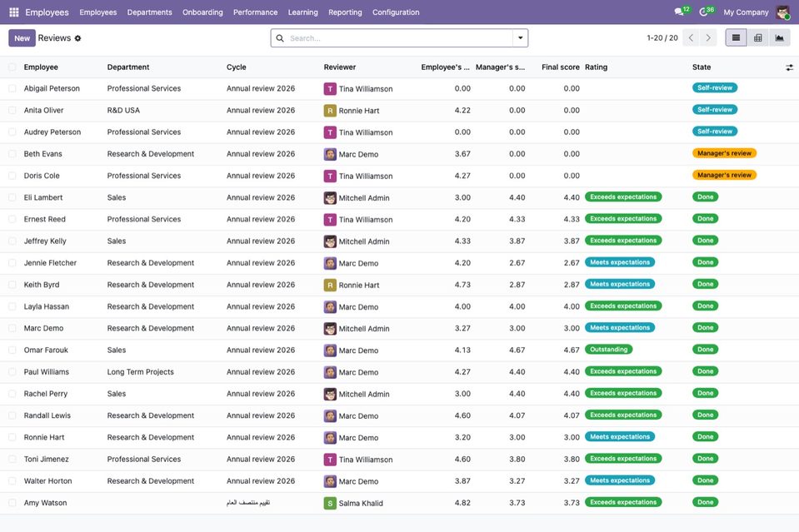Open the user avatar menu
The height and width of the screenshot is (532, 799).
(782, 12)
